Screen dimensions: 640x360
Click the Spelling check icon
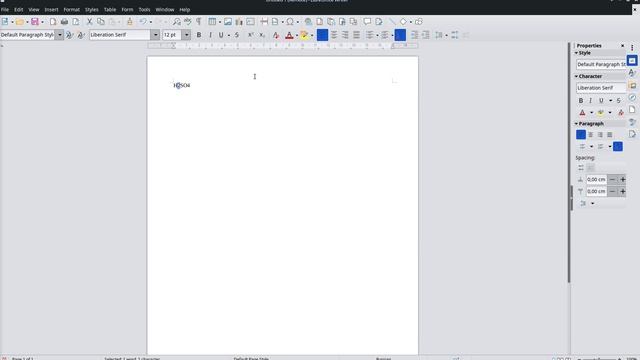pos(187,22)
